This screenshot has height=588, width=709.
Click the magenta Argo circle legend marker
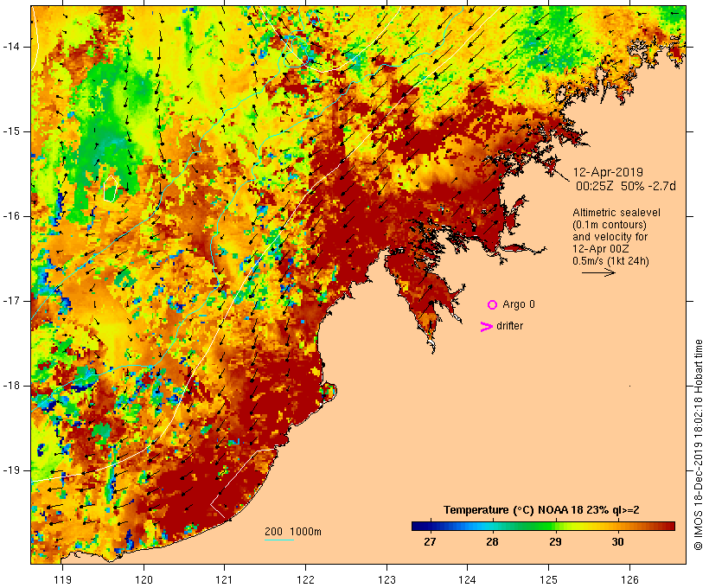pyautogui.click(x=493, y=305)
